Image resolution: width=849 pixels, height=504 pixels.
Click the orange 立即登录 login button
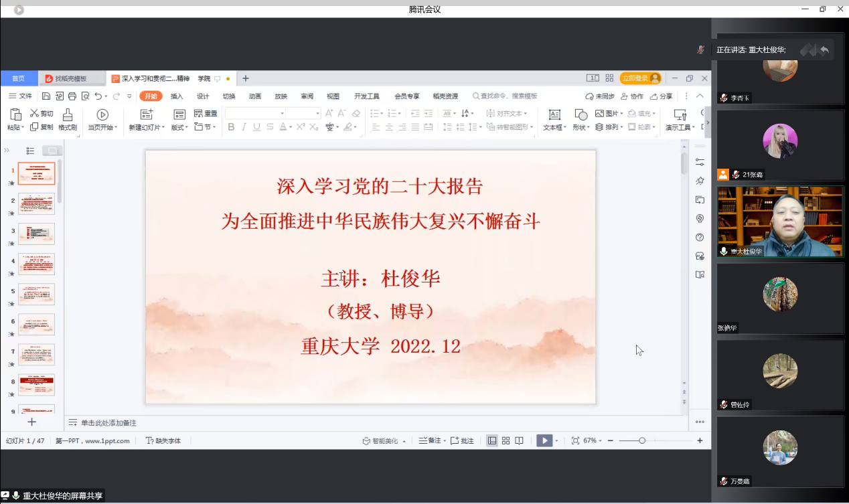click(x=639, y=78)
